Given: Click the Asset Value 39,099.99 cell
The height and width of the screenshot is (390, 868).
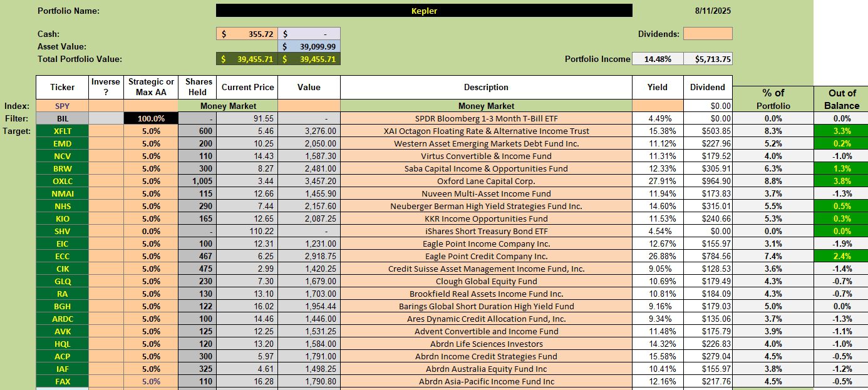Looking at the screenshot, I should coord(309,46).
